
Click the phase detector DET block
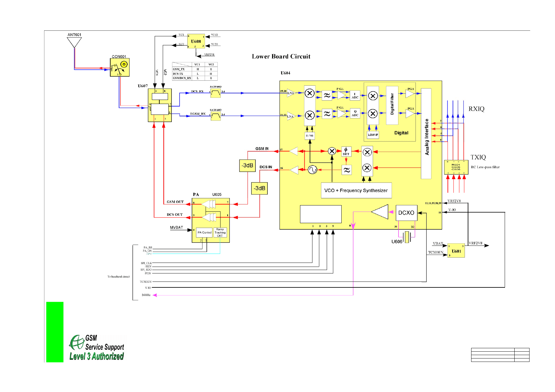pyautogui.click(x=346, y=151)
